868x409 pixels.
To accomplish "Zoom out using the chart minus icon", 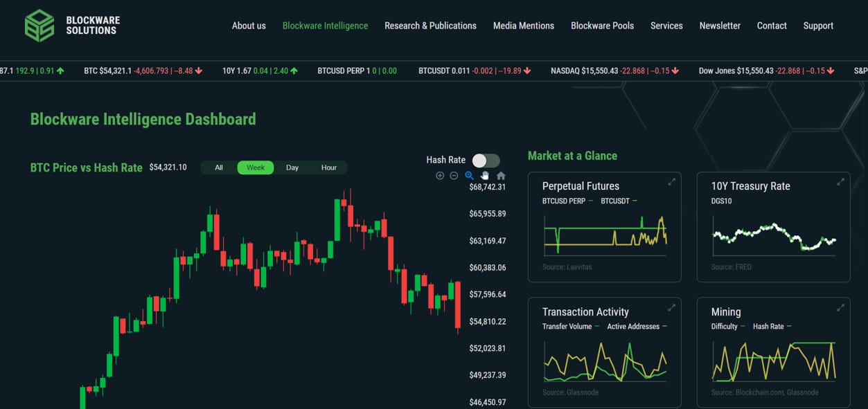I will pyautogui.click(x=454, y=176).
